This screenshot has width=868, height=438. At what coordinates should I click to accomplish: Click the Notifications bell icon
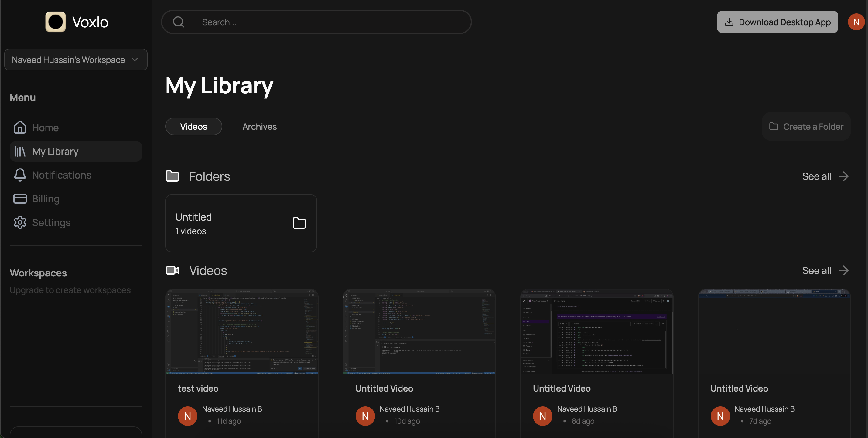click(20, 175)
